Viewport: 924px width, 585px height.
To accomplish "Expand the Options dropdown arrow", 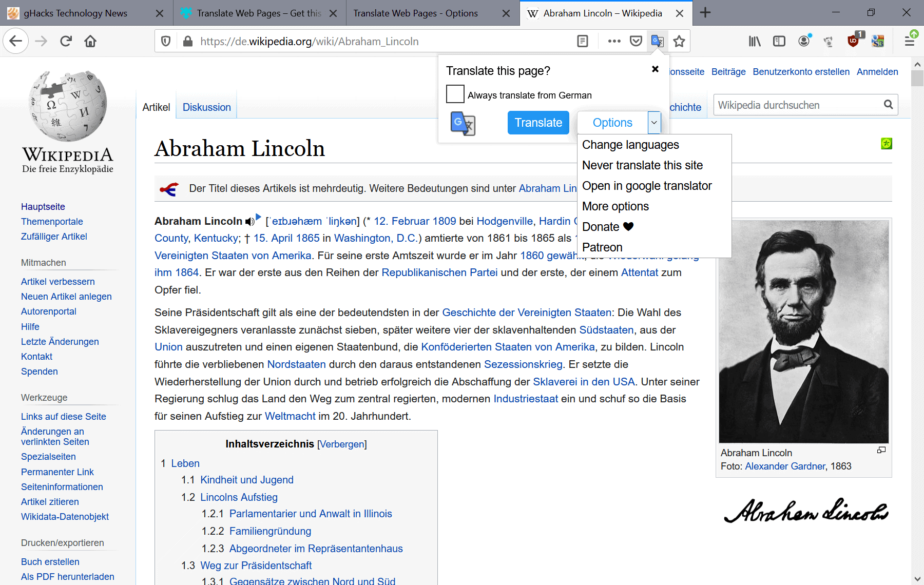I will coord(654,123).
